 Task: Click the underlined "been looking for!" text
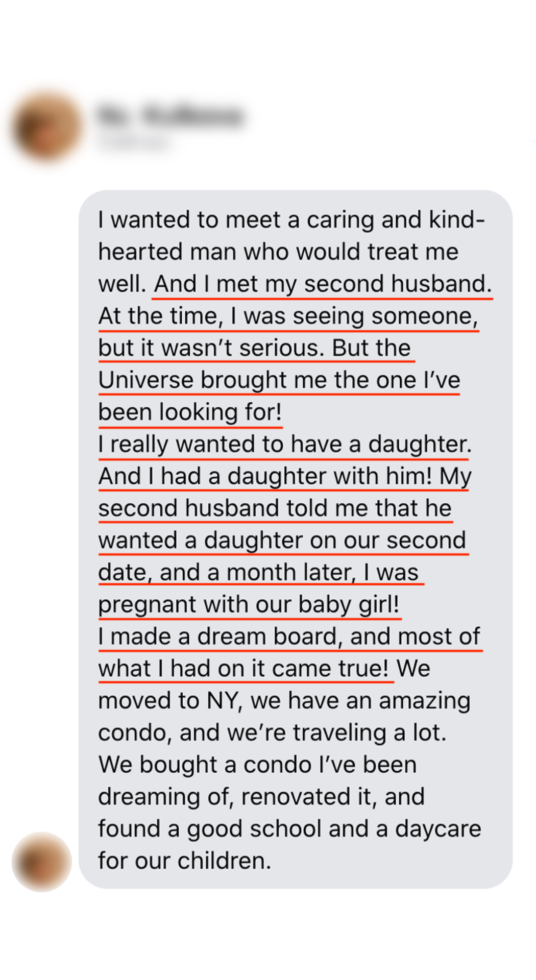pyautogui.click(x=190, y=412)
